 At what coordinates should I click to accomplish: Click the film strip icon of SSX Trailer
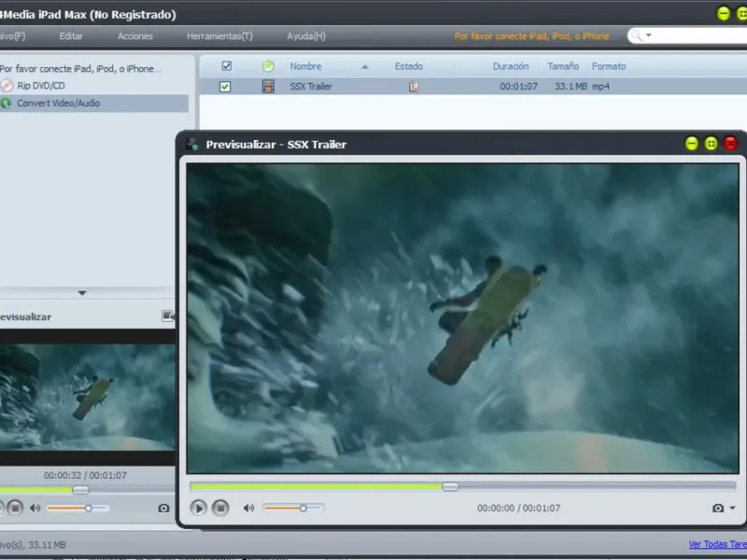tap(268, 86)
